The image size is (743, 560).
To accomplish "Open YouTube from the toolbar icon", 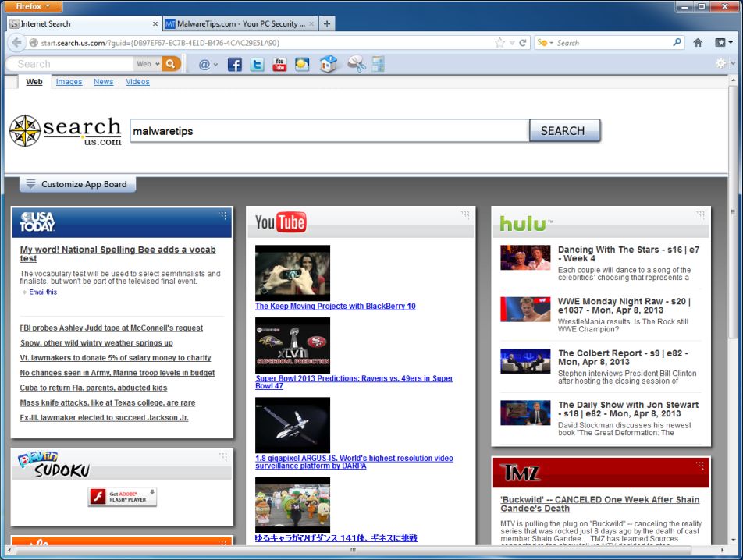I will point(279,64).
